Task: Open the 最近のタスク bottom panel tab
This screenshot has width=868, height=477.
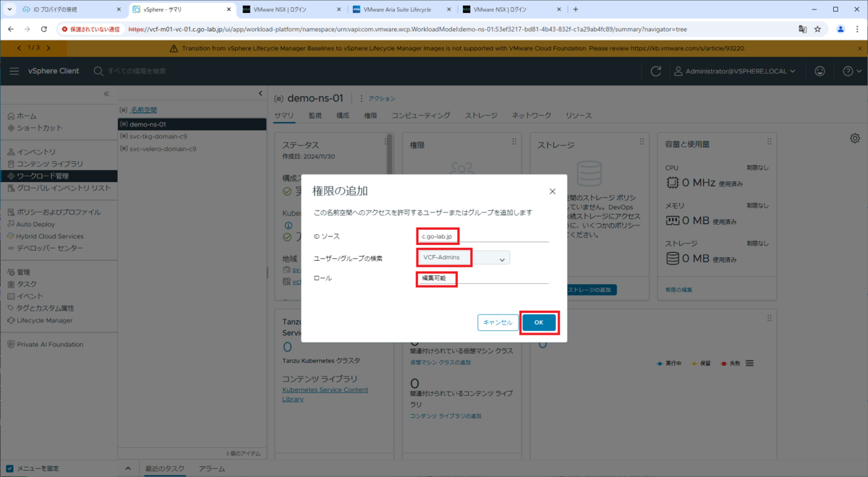Action: tap(165, 468)
